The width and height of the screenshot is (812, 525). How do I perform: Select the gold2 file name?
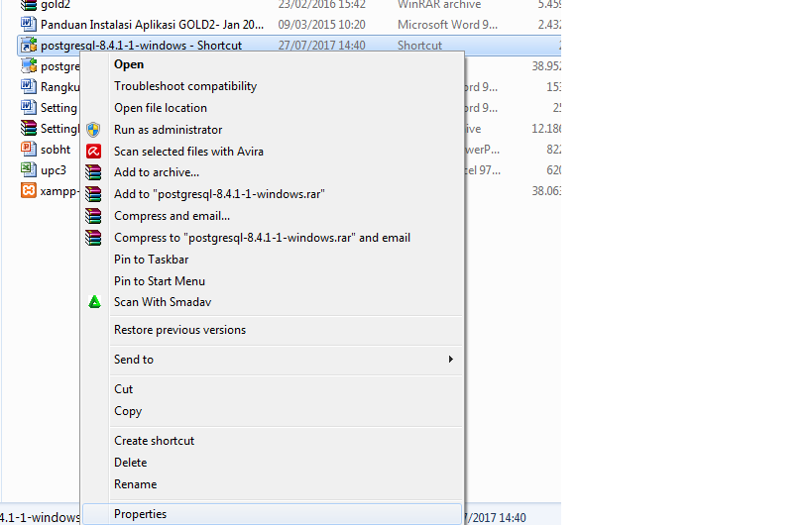(x=55, y=5)
